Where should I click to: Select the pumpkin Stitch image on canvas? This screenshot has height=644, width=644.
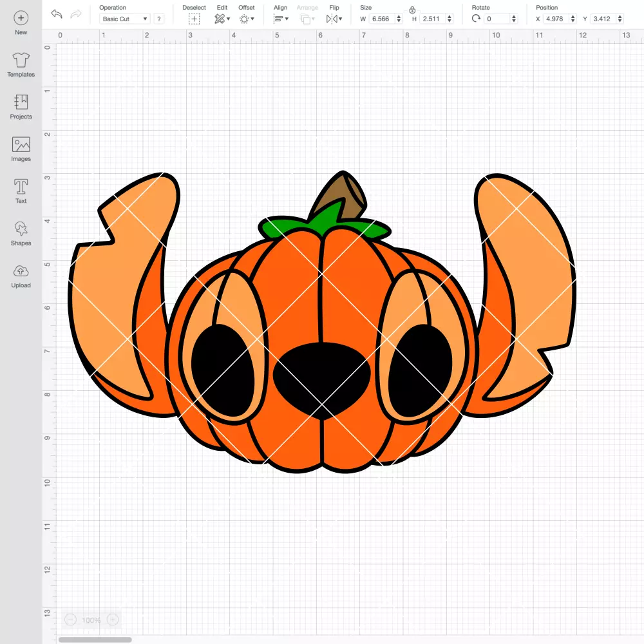tap(322, 322)
